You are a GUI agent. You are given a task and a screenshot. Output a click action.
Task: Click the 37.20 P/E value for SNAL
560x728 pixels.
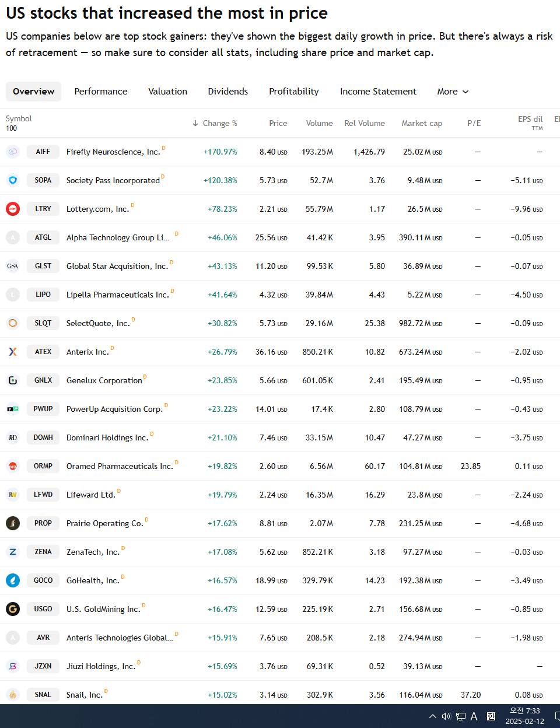pyautogui.click(x=471, y=695)
